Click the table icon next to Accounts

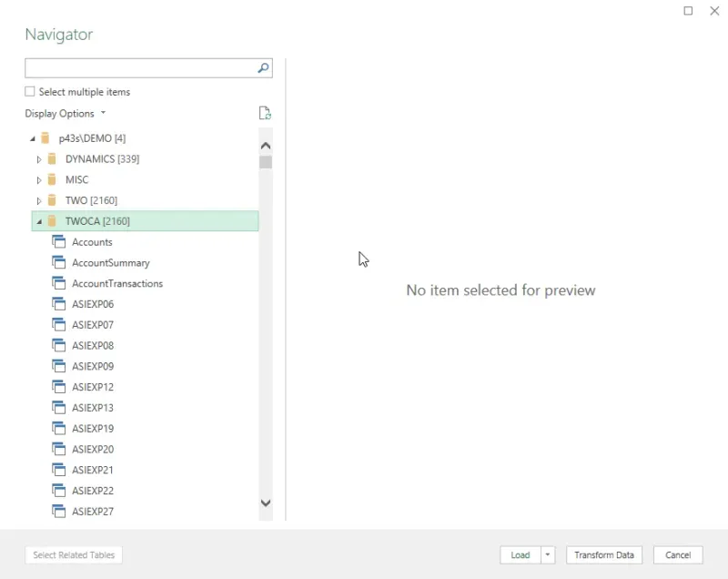(x=59, y=242)
